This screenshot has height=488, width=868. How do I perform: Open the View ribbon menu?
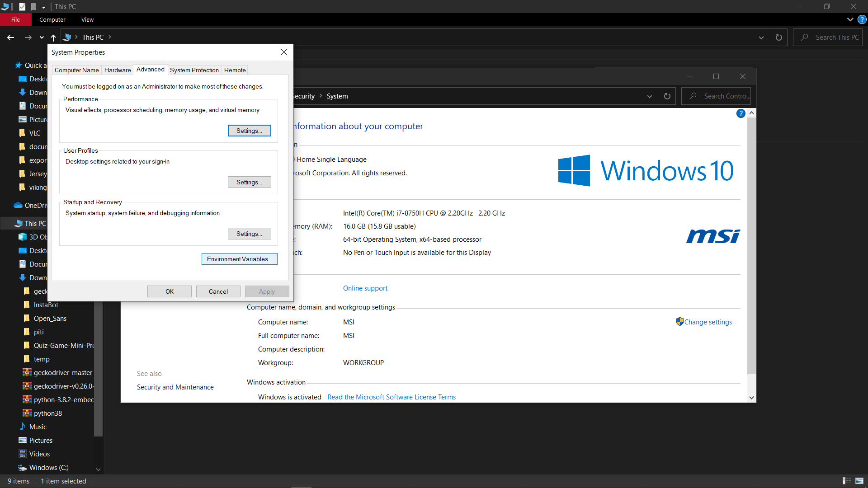tap(87, 19)
